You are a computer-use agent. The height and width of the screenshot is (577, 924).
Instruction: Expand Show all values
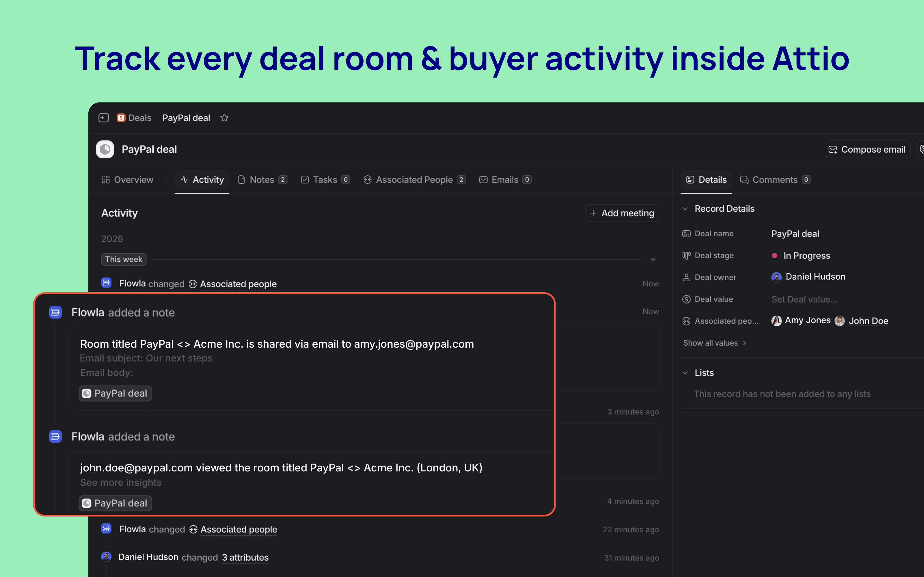[714, 343]
